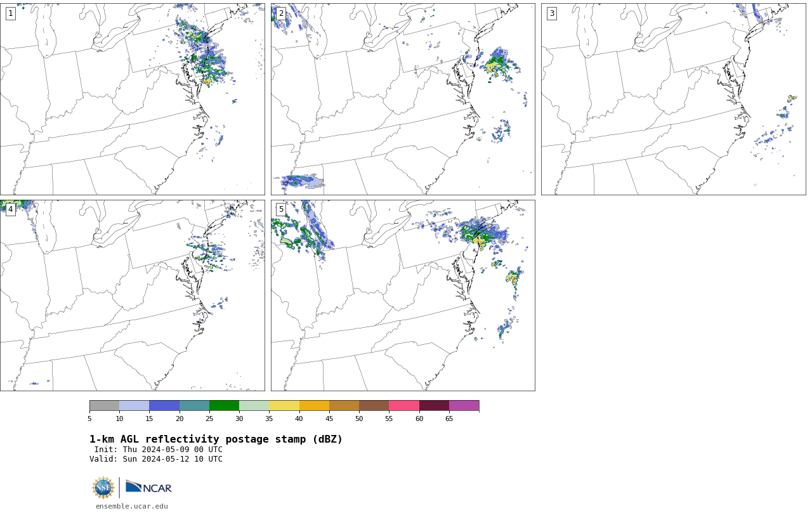812x513 pixels.
Task: Click the panel number 5 label box
Action: (x=281, y=209)
